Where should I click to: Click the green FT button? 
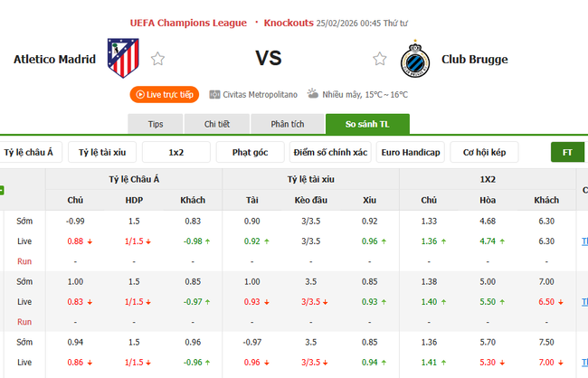(x=568, y=152)
